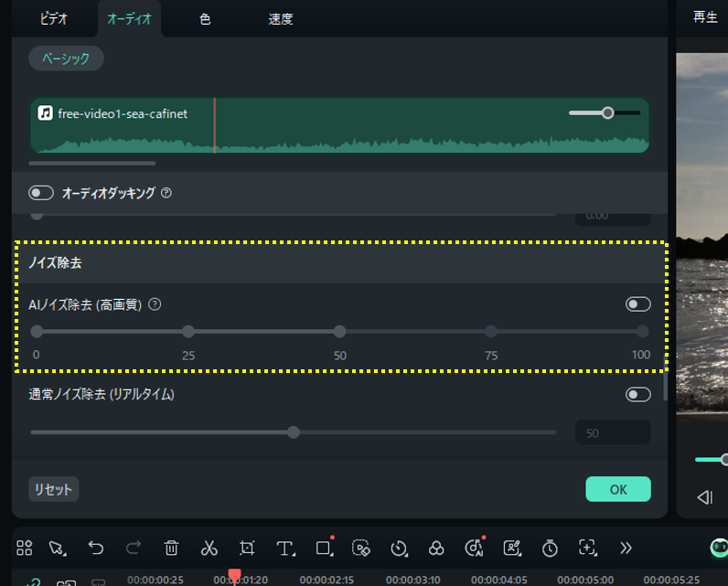Select the ベーシック sub-tab
728x586 pixels.
pos(66,59)
